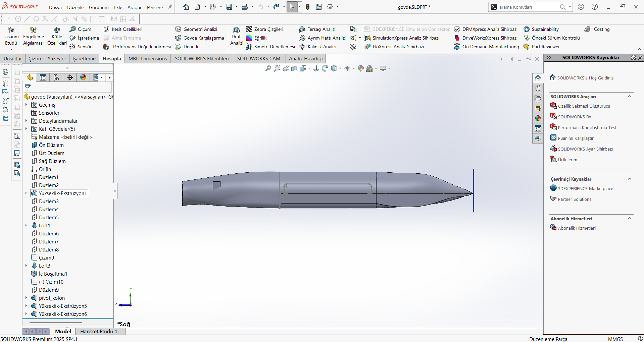
Task: Expand Katı Gövdeler(5) folder
Action: (x=26, y=129)
